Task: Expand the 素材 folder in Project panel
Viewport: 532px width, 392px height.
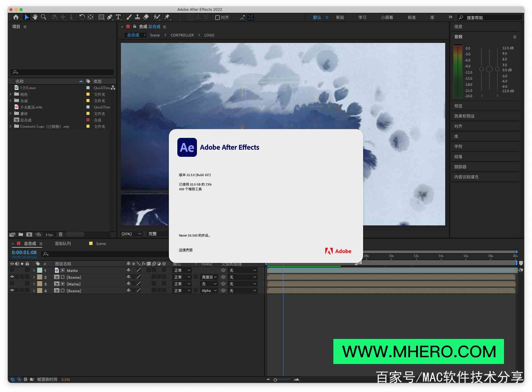Action: 10,114
